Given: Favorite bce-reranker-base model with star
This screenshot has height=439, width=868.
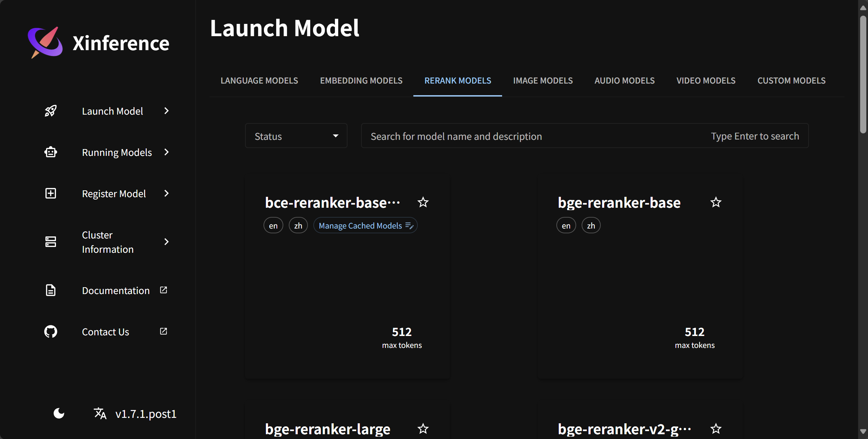Looking at the screenshot, I should coord(423,202).
